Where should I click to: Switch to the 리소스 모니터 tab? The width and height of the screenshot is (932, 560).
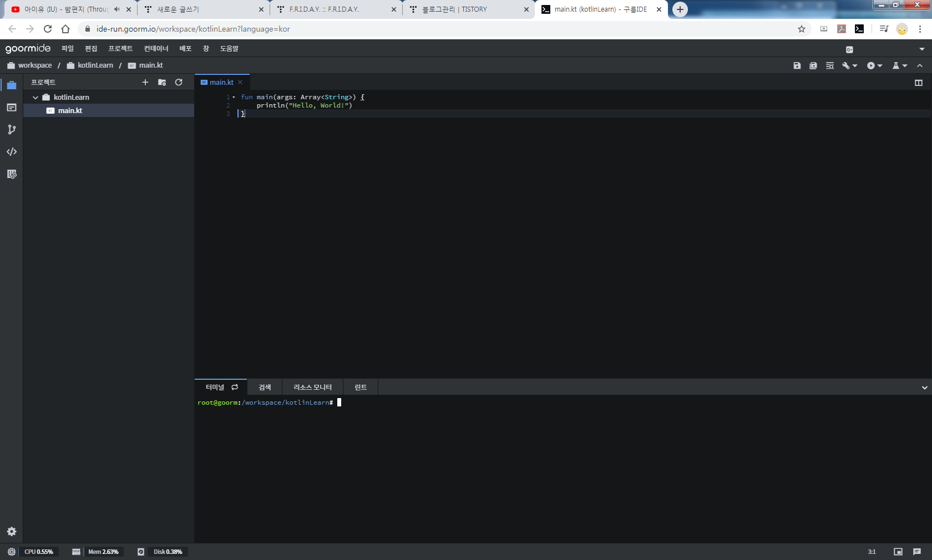312,387
